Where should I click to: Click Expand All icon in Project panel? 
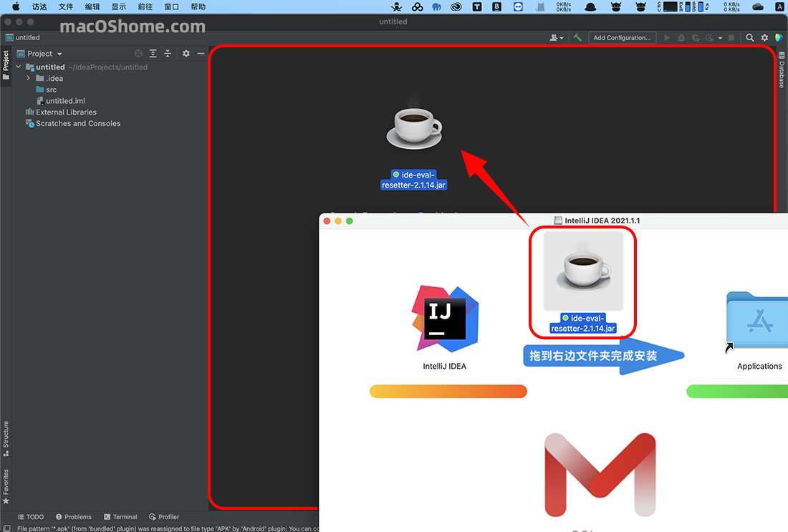[153, 54]
